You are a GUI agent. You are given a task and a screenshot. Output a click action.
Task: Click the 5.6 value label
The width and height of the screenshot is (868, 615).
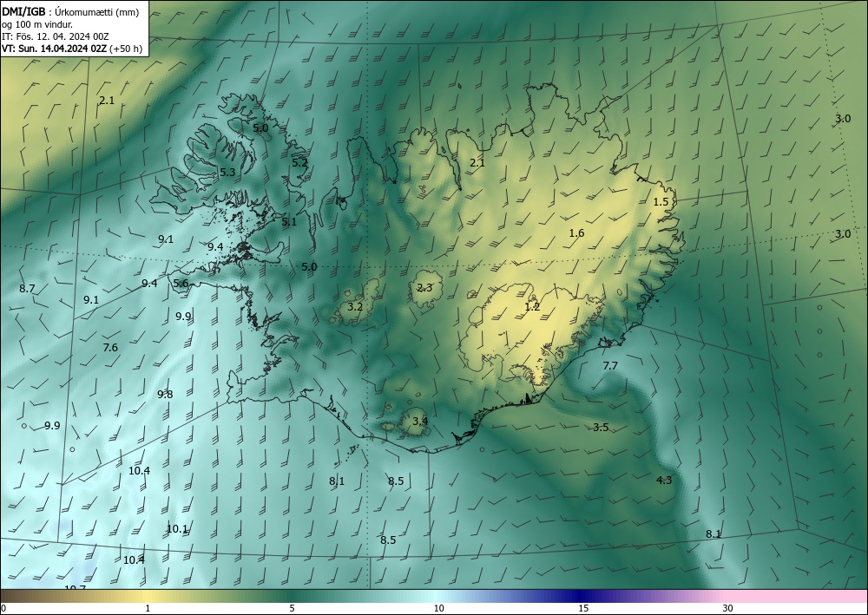(181, 283)
